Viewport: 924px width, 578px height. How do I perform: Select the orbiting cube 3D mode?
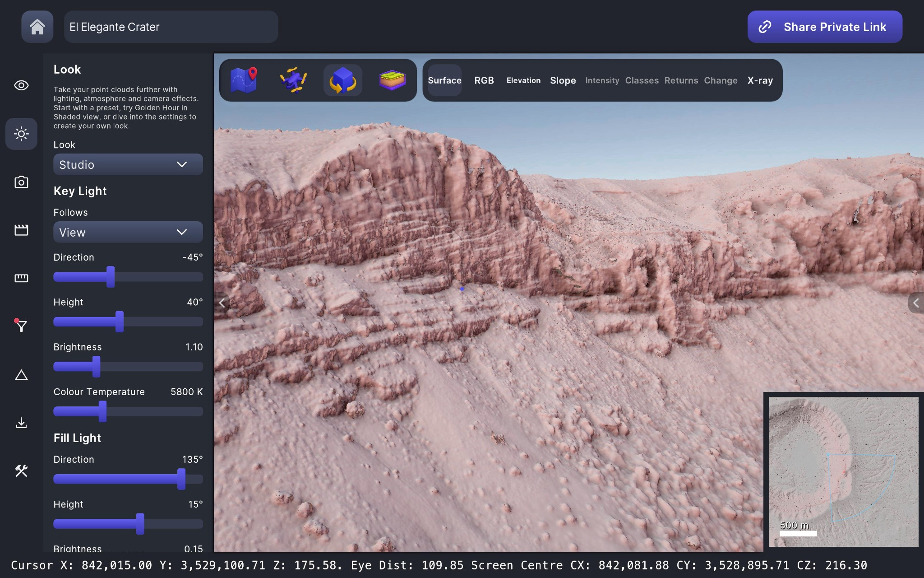(343, 80)
